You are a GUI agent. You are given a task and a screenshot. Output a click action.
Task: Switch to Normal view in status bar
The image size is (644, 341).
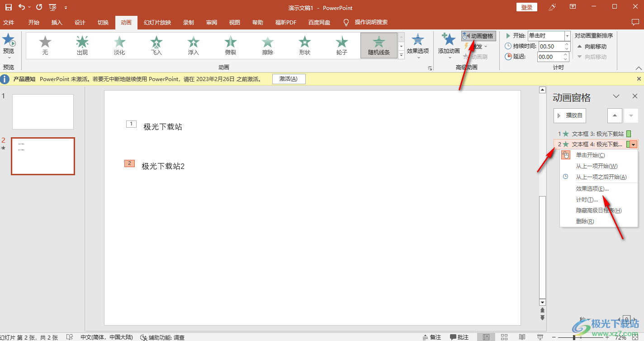[x=486, y=337]
